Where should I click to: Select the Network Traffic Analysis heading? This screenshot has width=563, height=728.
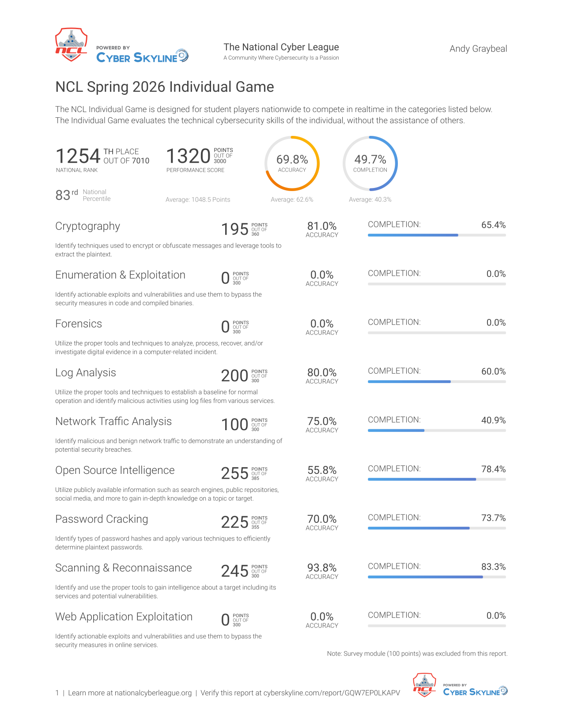113,421
